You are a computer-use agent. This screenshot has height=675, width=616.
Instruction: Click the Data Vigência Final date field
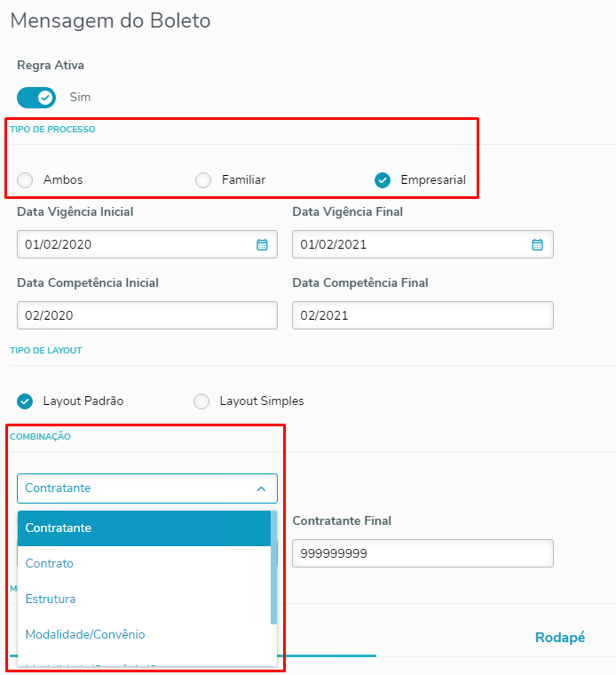(408, 244)
